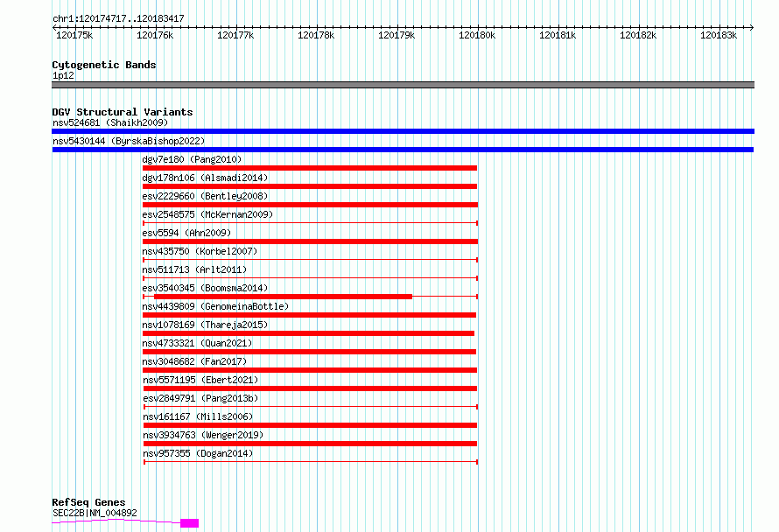Click the 120181k ruler label

(x=558, y=35)
